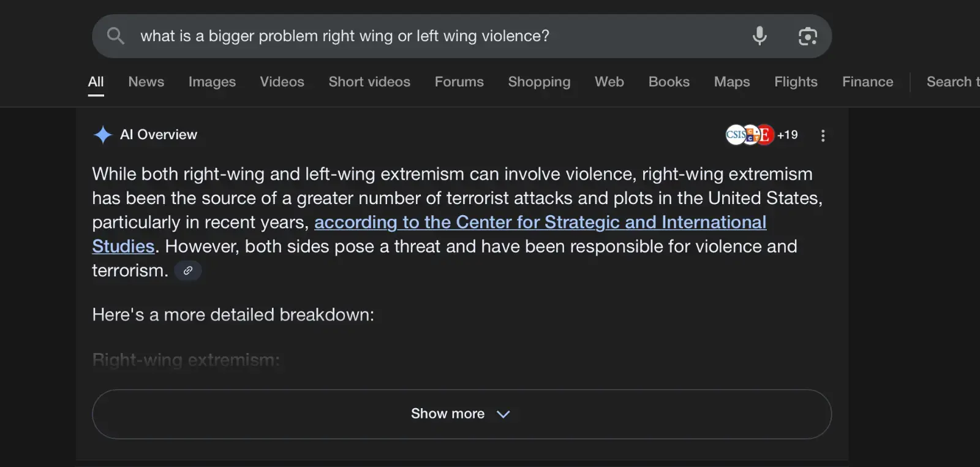Start voice search with microphone icon
Image resolution: width=980 pixels, height=467 pixels.
pos(759,36)
